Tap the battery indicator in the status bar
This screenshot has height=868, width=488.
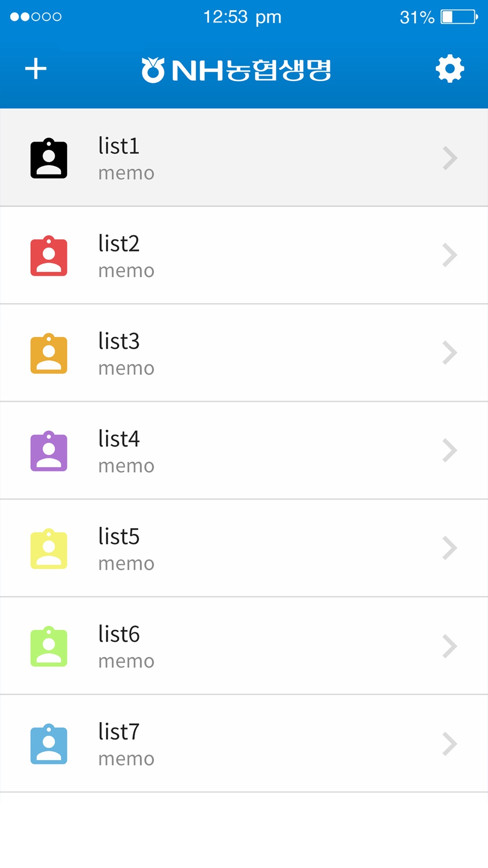459,17
